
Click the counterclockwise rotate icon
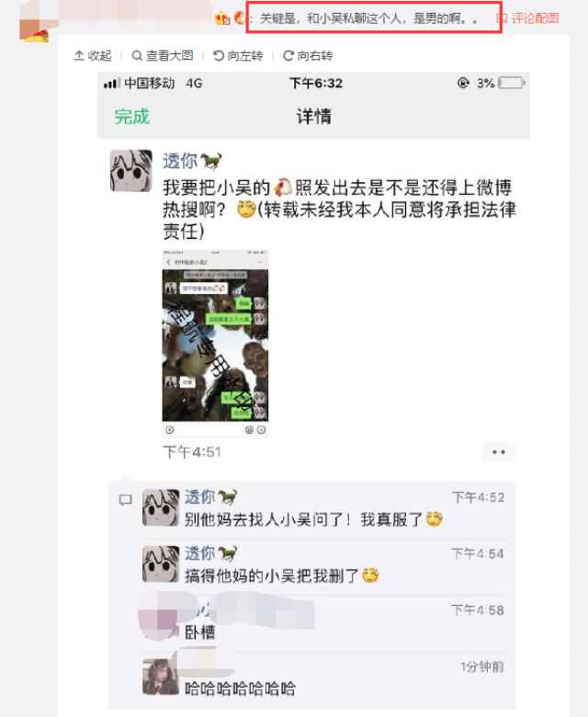coord(219,56)
